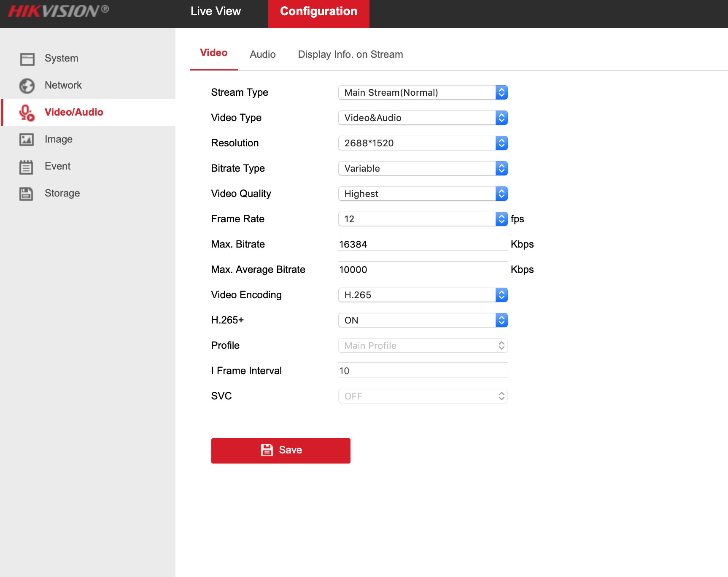Open the Stream Type dropdown
This screenshot has width=728, height=577.
[423, 92]
